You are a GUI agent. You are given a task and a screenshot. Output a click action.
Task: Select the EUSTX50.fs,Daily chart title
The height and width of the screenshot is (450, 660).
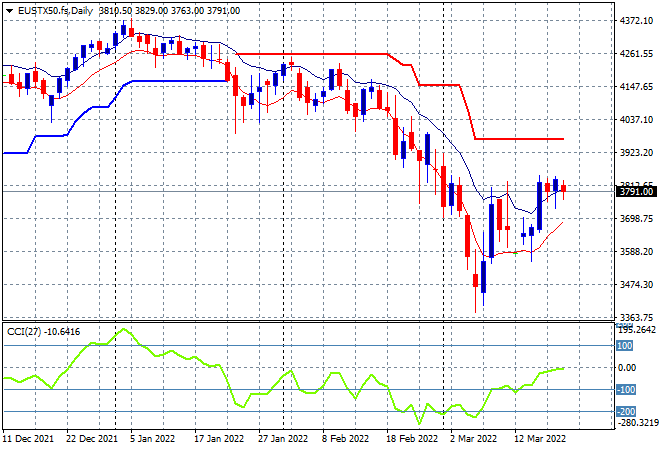pyautogui.click(x=55, y=11)
